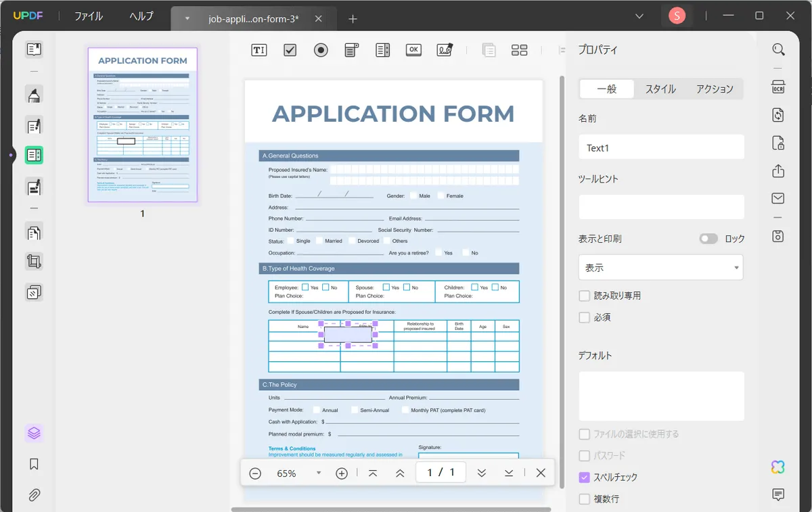Check the 複数行 checkbox
This screenshot has height=512, width=812.
pos(585,499)
